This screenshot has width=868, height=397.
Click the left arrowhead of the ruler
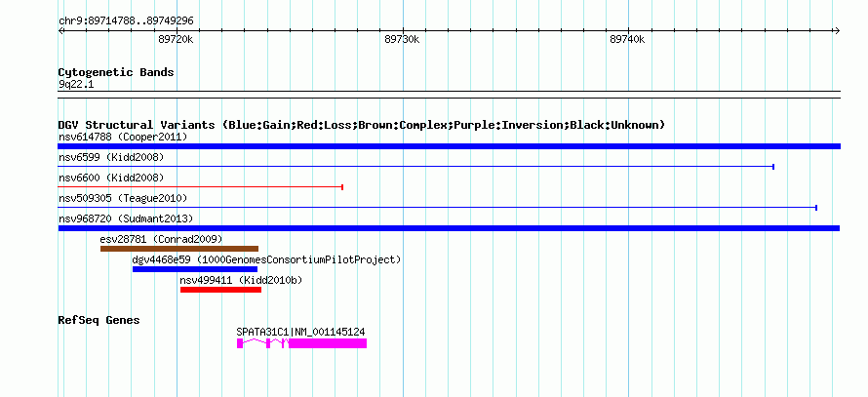[x=60, y=30]
